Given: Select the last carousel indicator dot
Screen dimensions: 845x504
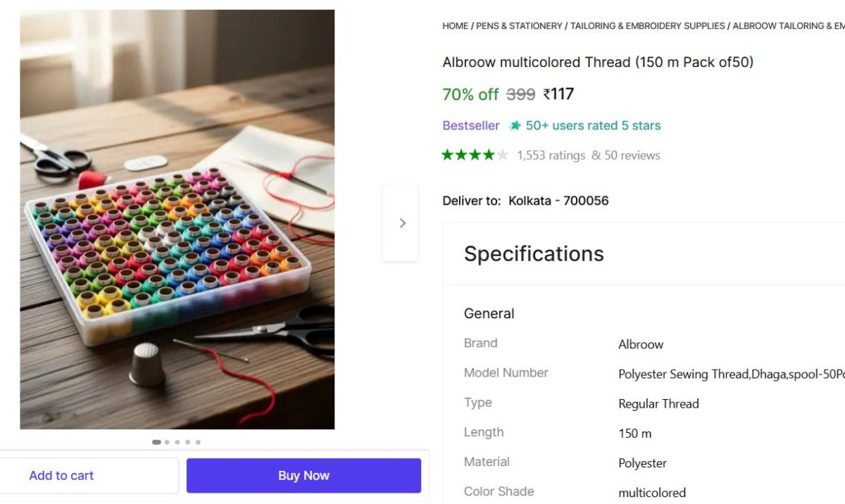Looking at the screenshot, I should point(198,442).
